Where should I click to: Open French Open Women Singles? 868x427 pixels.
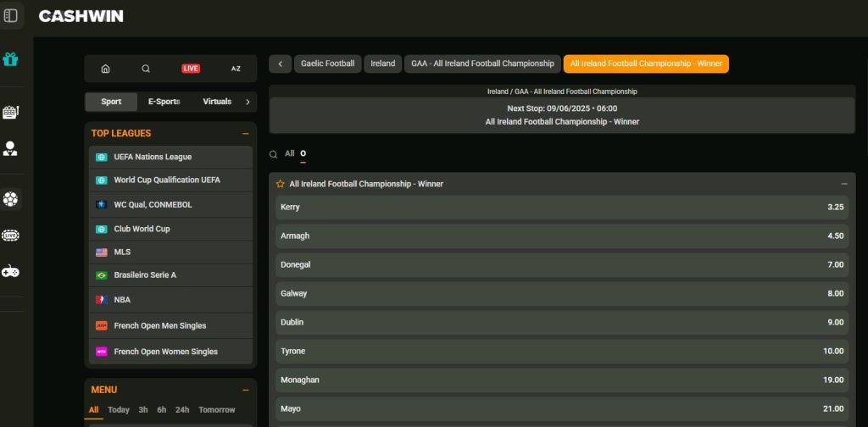(170, 352)
